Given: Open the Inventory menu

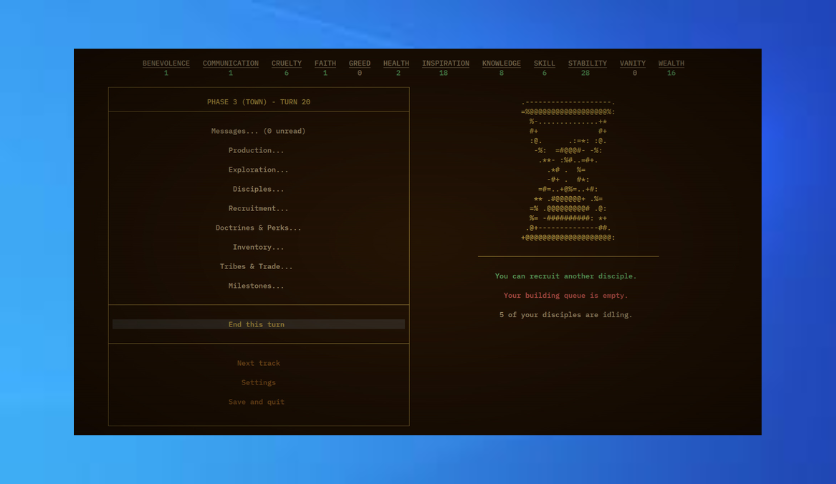Looking at the screenshot, I should 258,247.
